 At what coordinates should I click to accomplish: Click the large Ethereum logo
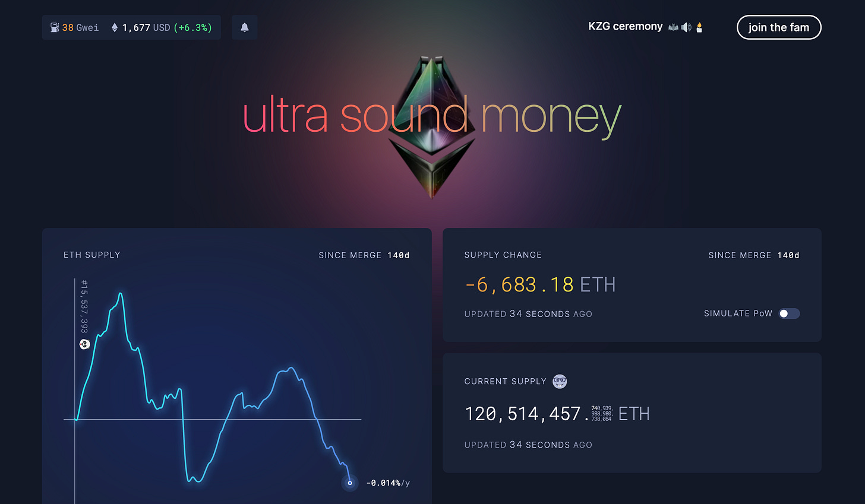click(432, 126)
